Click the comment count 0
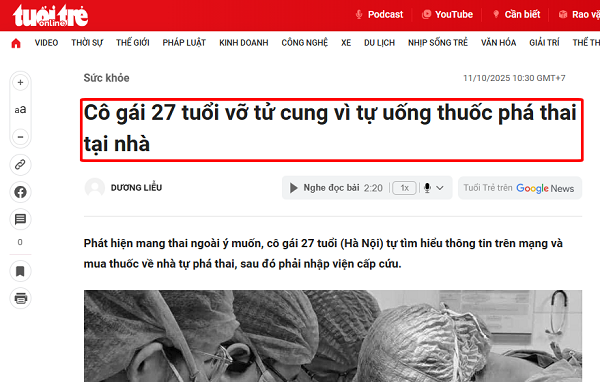This screenshot has height=382, width=600. [20, 242]
